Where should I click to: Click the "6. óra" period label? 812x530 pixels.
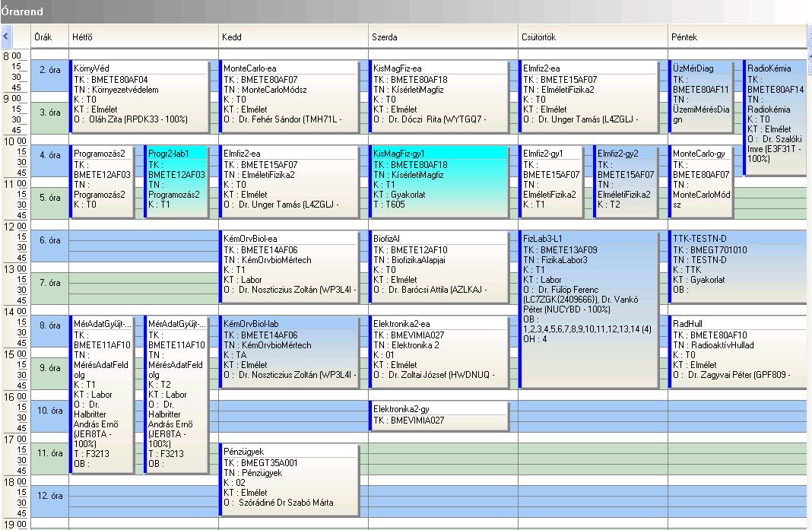[x=49, y=240]
